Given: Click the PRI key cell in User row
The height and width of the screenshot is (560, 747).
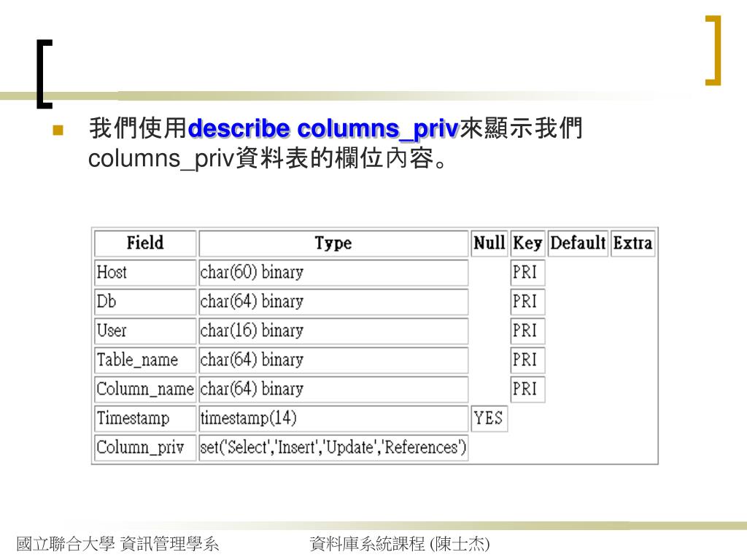Looking at the screenshot, I should pos(528,330).
